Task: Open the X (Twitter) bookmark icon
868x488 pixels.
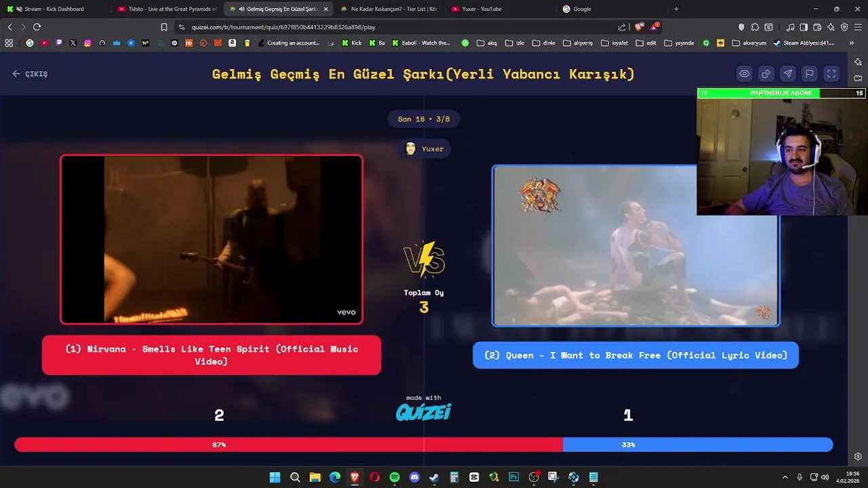Action: 73,43
